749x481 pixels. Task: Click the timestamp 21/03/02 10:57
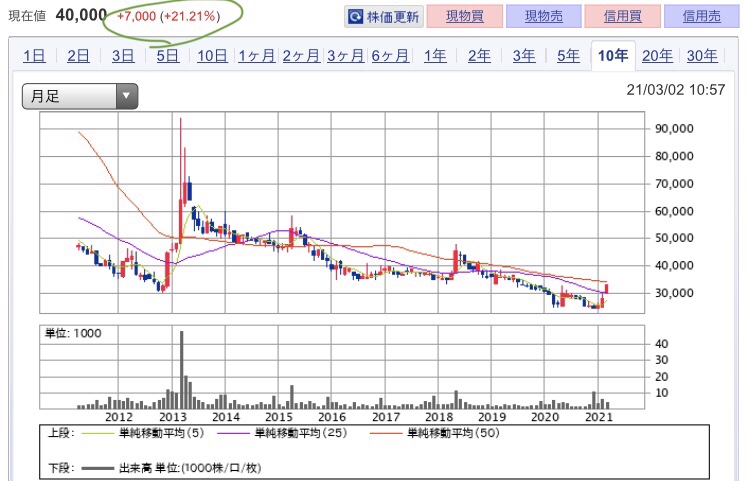(675, 90)
